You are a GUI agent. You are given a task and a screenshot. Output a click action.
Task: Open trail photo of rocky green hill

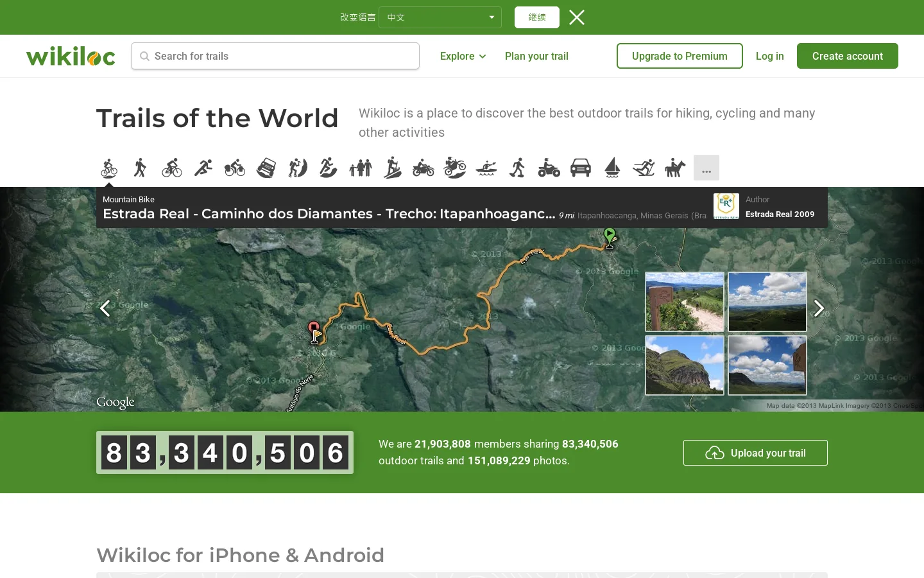(685, 365)
